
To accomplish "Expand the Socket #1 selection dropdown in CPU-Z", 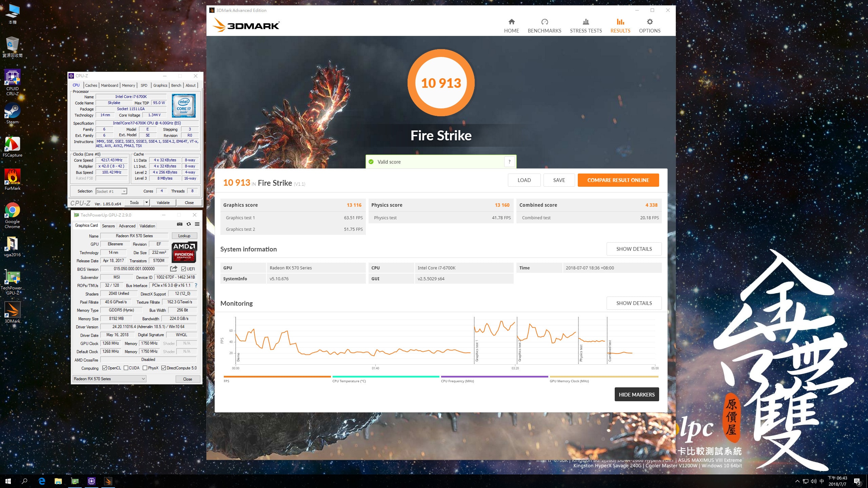I will pyautogui.click(x=124, y=191).
